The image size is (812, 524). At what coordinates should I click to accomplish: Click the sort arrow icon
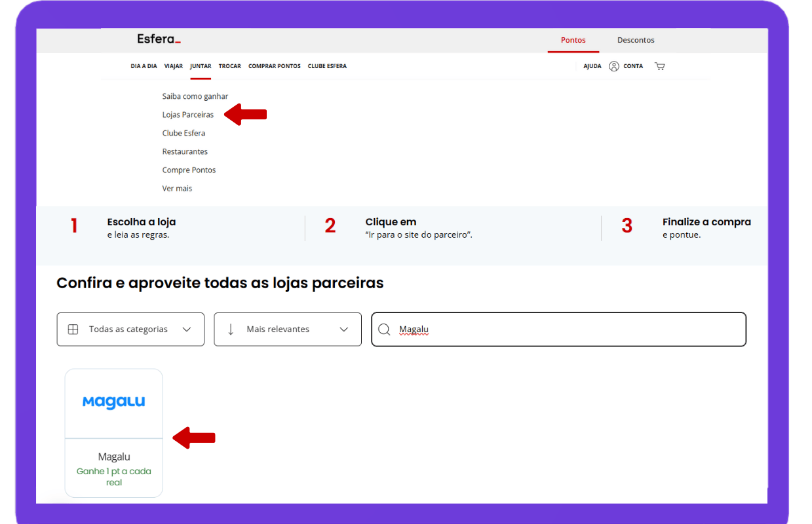tap(231, 329)
